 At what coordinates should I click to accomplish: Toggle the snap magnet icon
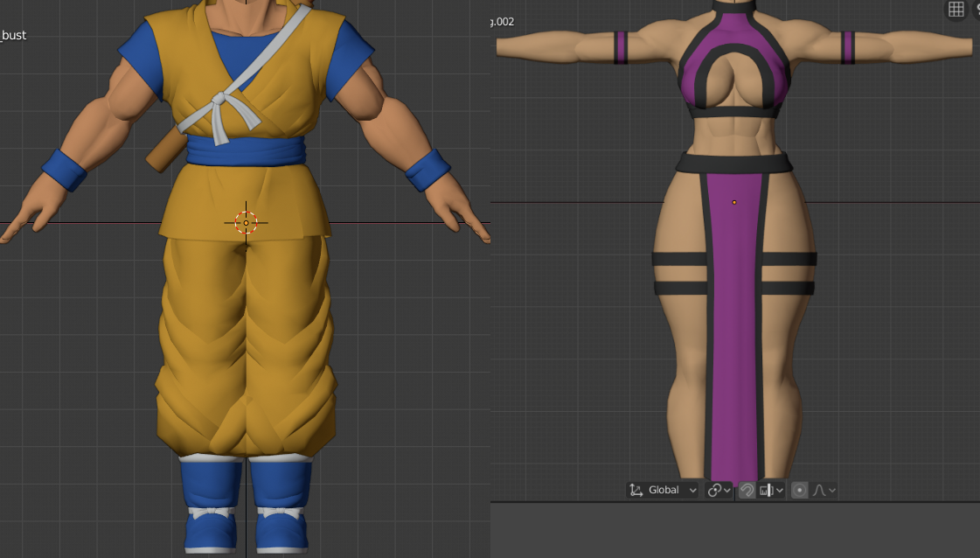pos(747,490)
